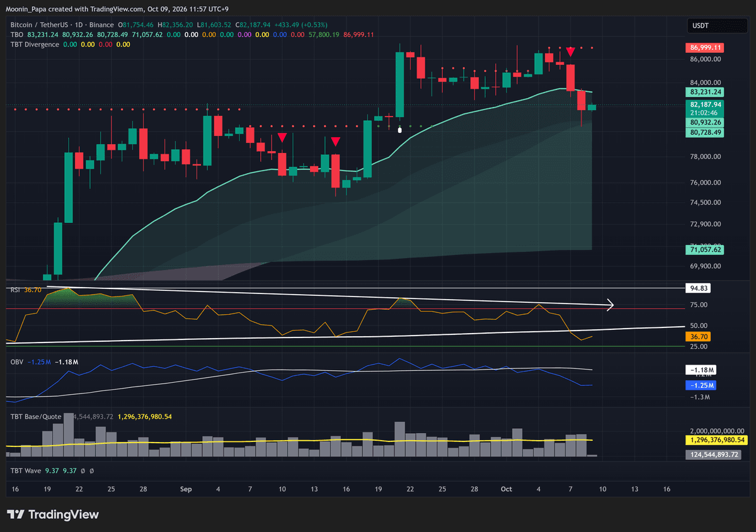Viewport: 756px width, 532px height.
Task: Click the red triangle signal near Sep 15
Action: pos(336,142)
